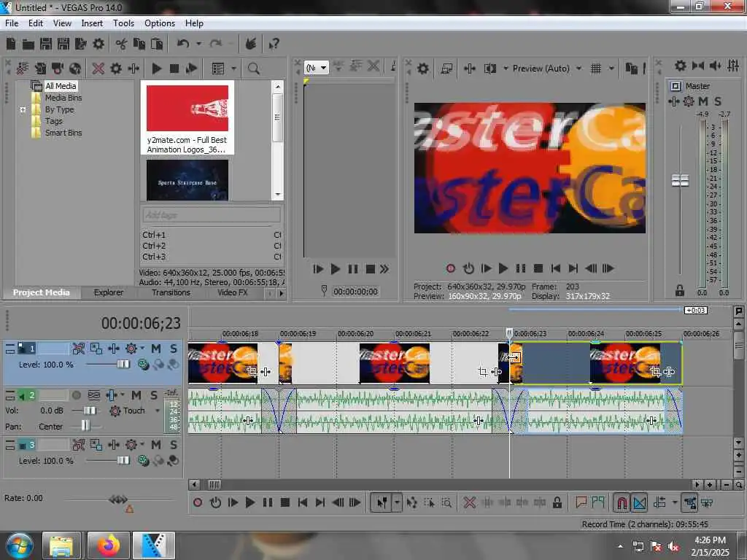The width and height of the screenshot is (747, 560).
Task: Click the Split Screen View icon
Action: (489, 69)
